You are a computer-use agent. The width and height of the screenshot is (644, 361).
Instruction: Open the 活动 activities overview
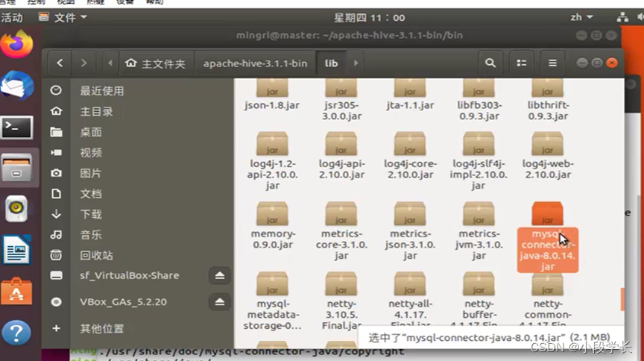[x=12, y=18]
